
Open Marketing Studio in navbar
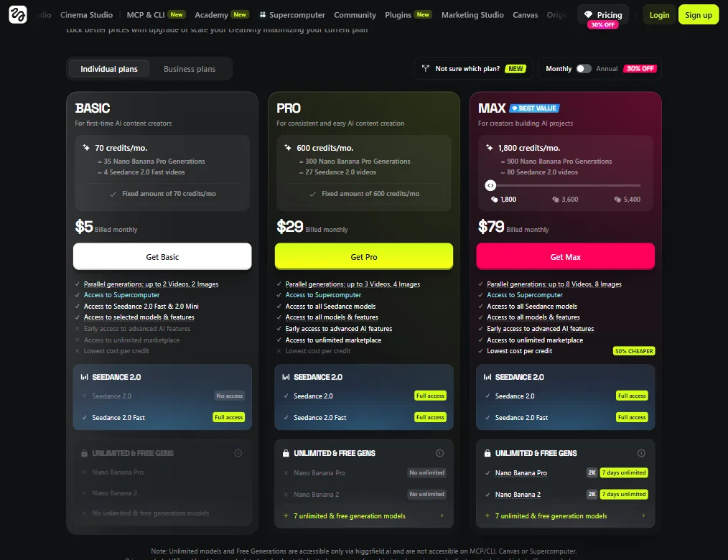472,15
